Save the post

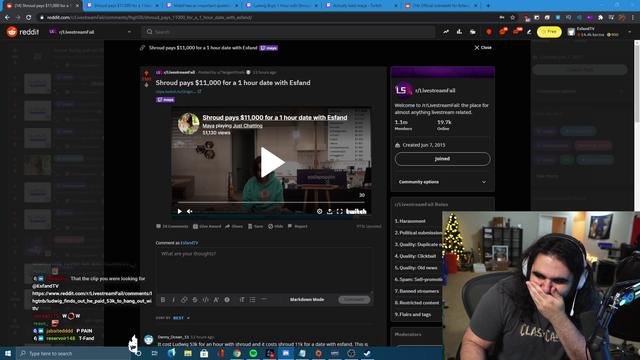pyautogui.click(x=256, y=226)
